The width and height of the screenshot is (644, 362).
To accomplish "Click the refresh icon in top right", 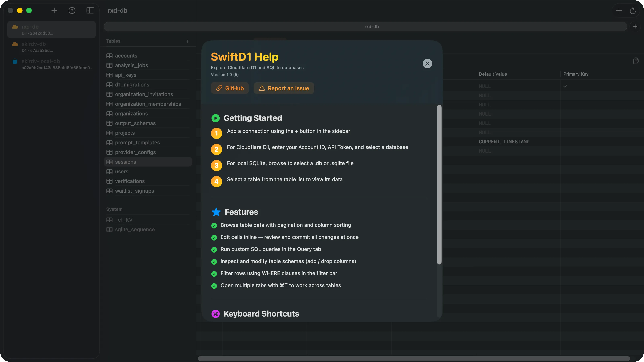I will 633,11.
